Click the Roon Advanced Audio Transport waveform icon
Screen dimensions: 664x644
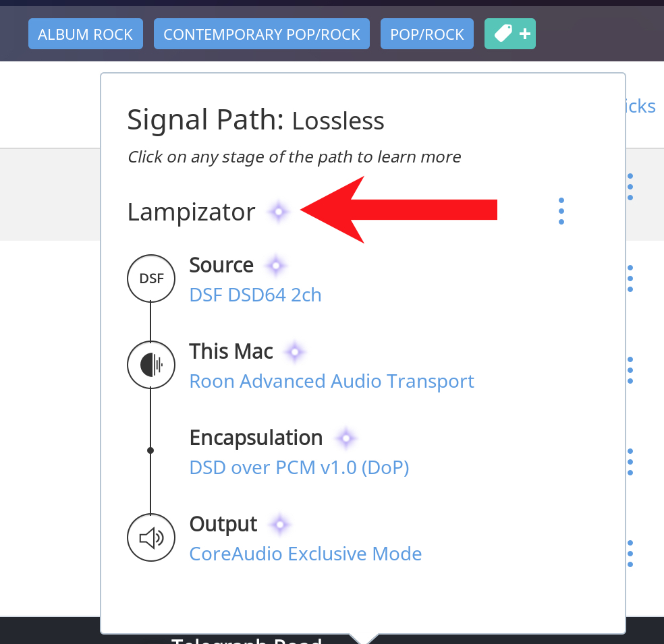pos(151,365)
